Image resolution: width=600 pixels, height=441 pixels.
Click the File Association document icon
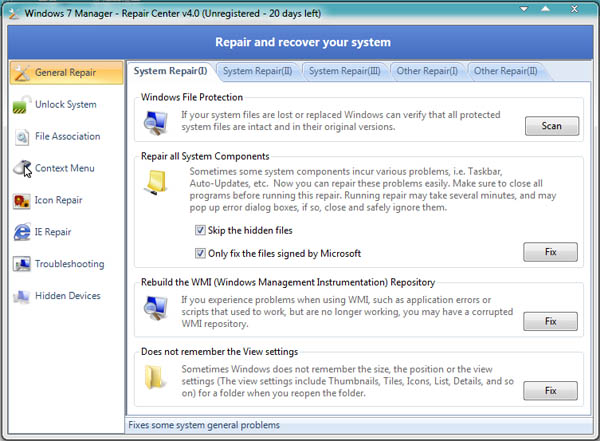click(x=22, y=137)
